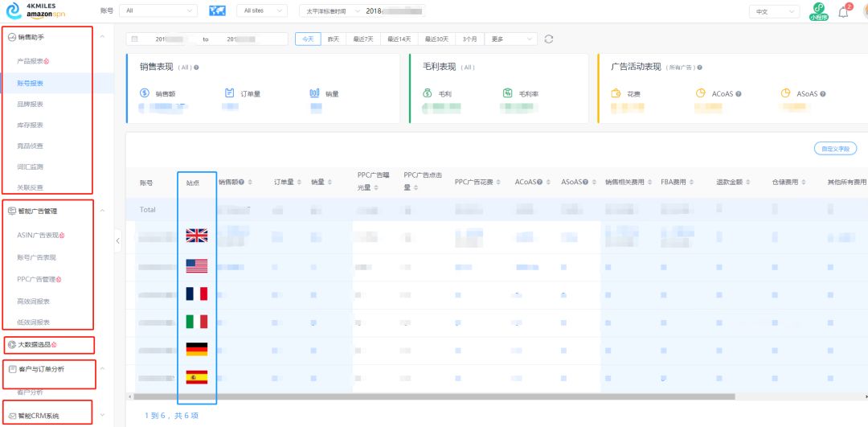Click the United Kingdom flag icon
868x427 pixels.
click(196, 236)
